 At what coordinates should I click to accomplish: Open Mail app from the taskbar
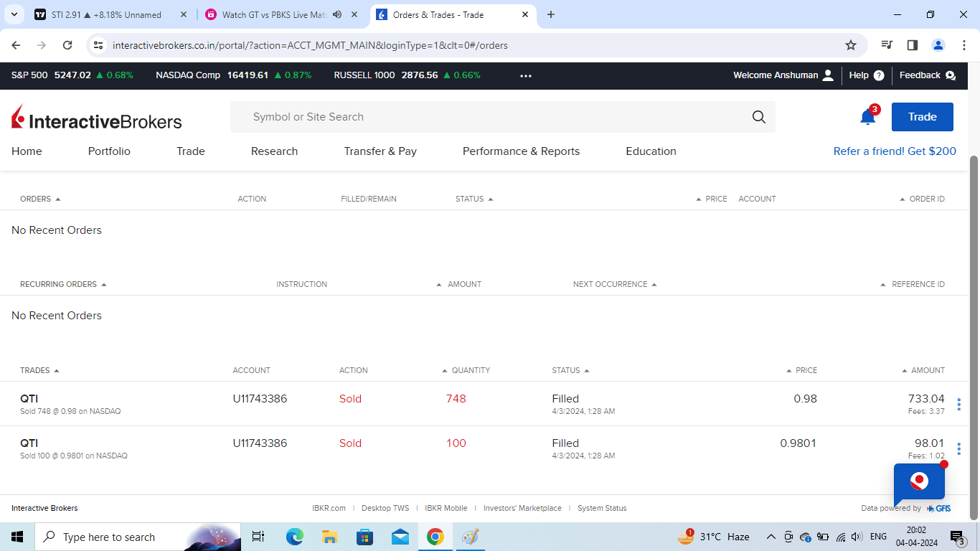click(400, 537)
